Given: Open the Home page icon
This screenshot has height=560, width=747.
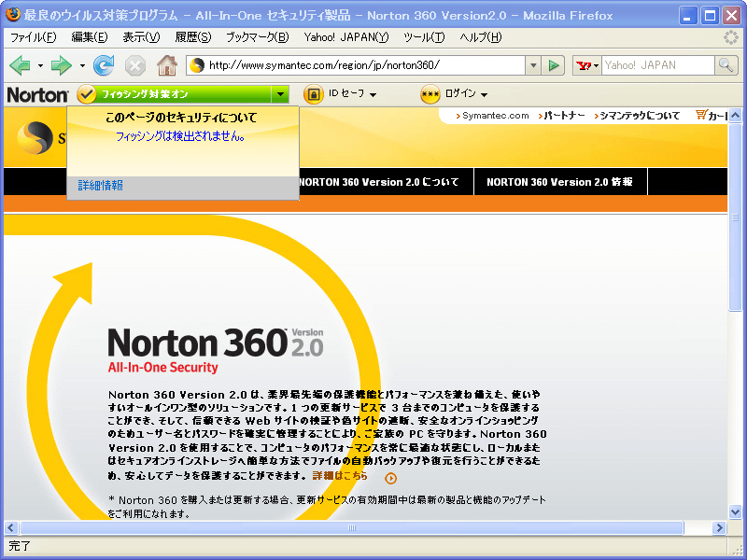Looking at the screenshot, I should pos(167,65).
